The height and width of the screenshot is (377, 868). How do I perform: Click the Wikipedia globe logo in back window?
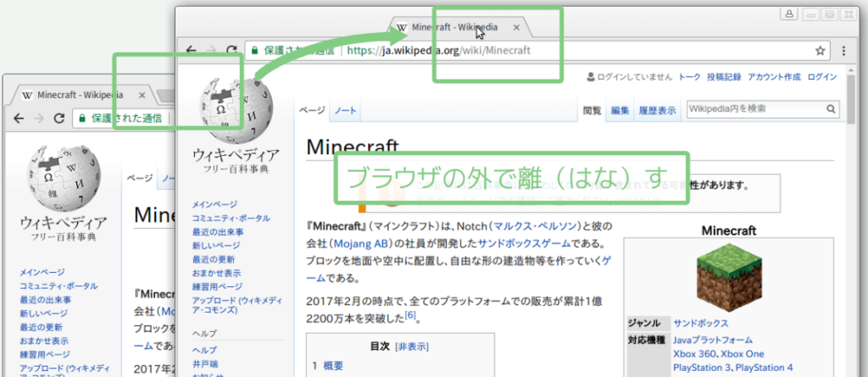[63, 177]
